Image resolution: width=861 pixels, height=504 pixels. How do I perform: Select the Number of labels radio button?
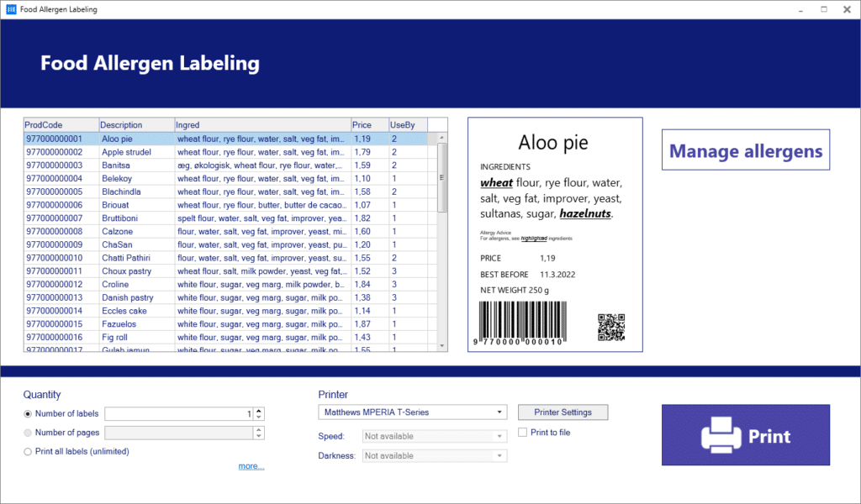coord(28,414)
